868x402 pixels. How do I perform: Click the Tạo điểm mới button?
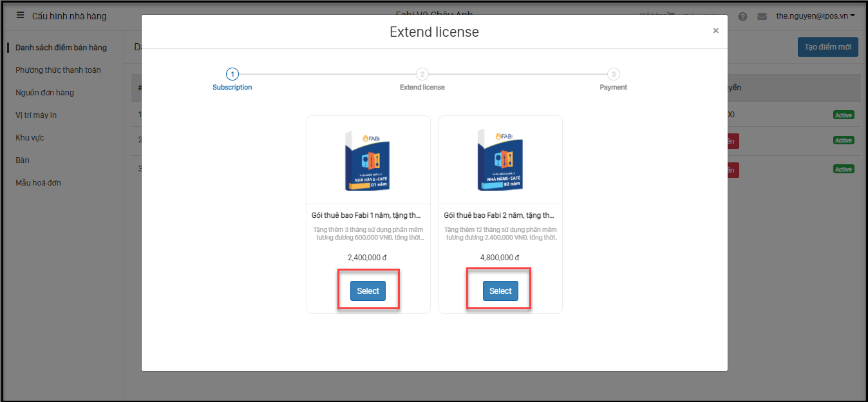(827, 47)
